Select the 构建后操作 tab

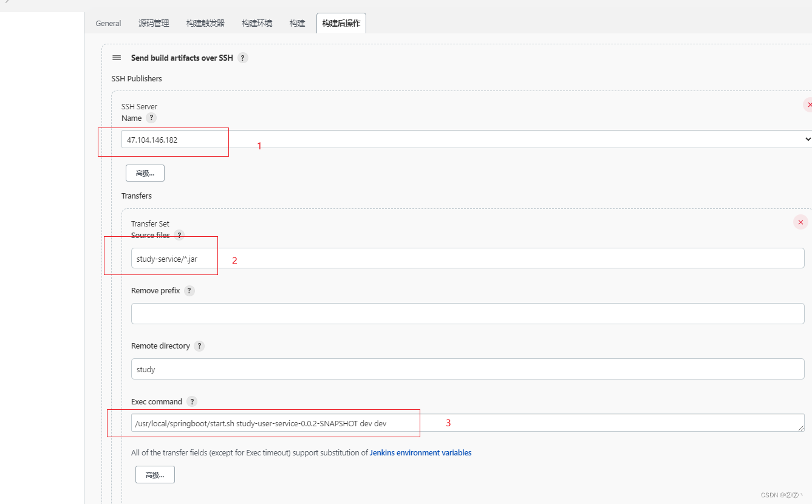(x=341, y=23)
